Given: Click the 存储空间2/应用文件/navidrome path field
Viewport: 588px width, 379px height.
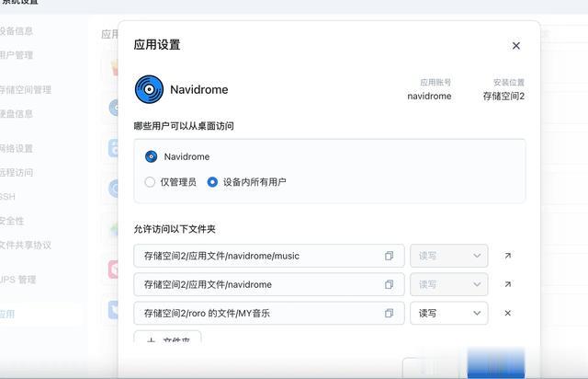Looking at the screenshot, I should point(269,284).
